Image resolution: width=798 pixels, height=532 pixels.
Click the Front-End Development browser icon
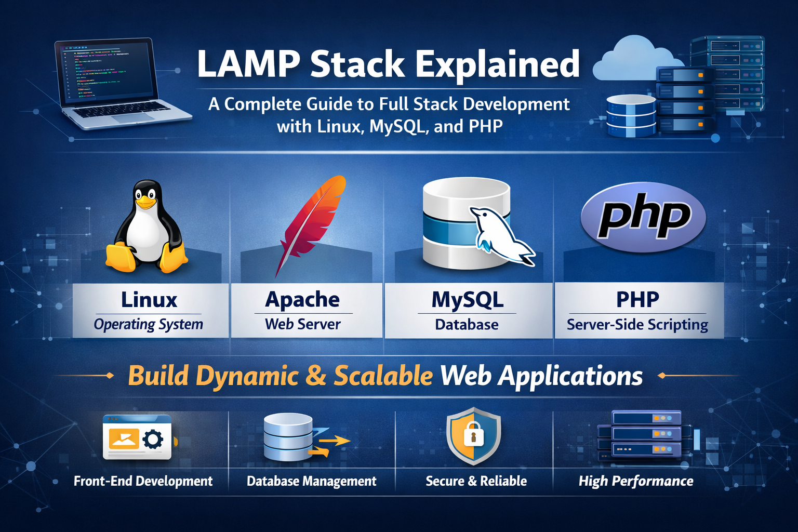pos(137,438)
